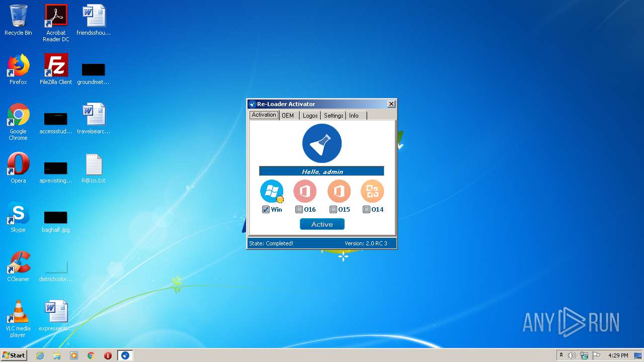Open VLC media player shortcut
644x362 pixels.
click(x=18, y=319)
